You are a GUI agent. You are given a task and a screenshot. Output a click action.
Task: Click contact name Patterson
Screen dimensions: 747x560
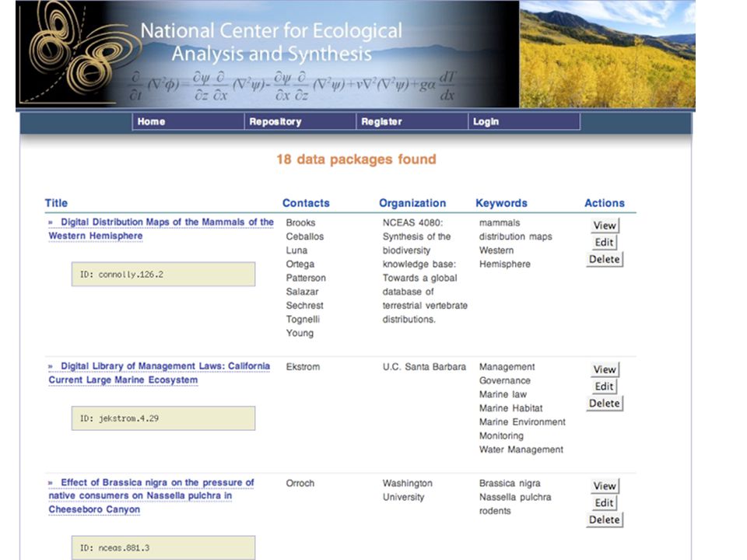pyautogui.click(x=306, y=278)
